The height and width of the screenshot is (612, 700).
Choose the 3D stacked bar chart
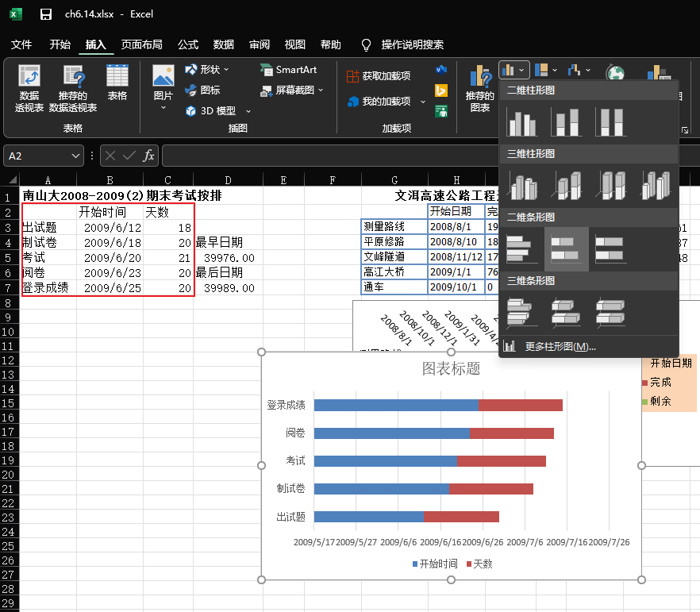point(566,312)
